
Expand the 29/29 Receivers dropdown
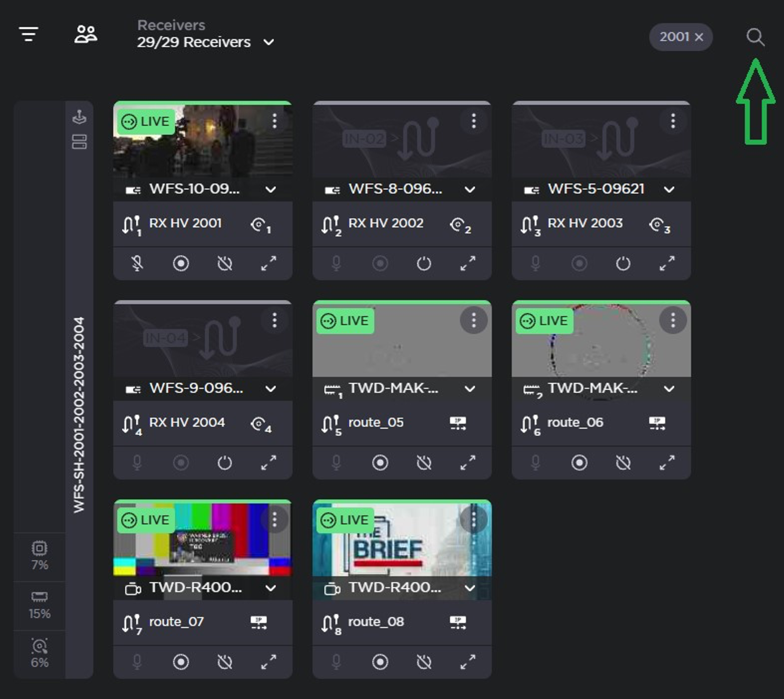click(x=269, y=42)
